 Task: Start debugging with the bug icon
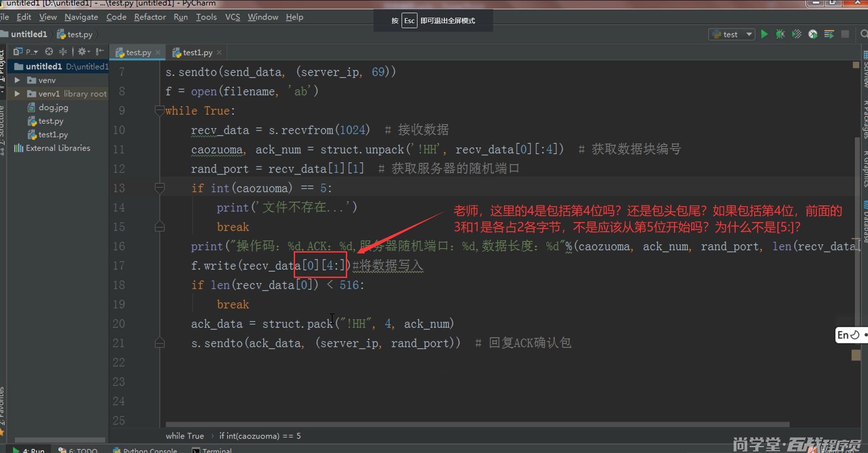click(x=780, y=34)
